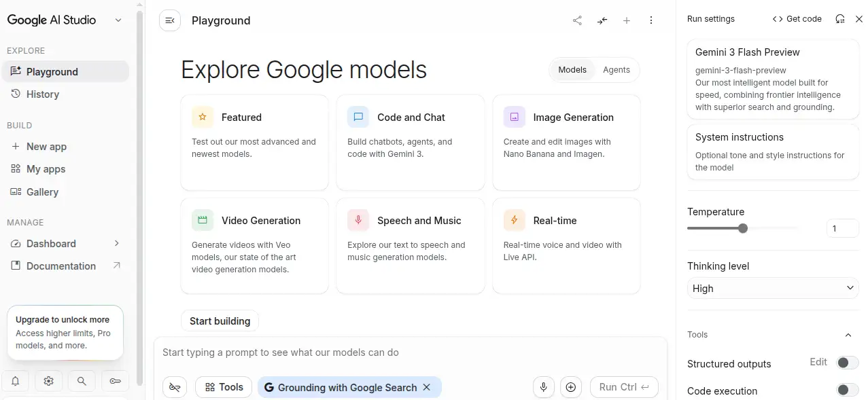Click the Start building button
This screenshot has width=868, height=400.
(220, 321)
